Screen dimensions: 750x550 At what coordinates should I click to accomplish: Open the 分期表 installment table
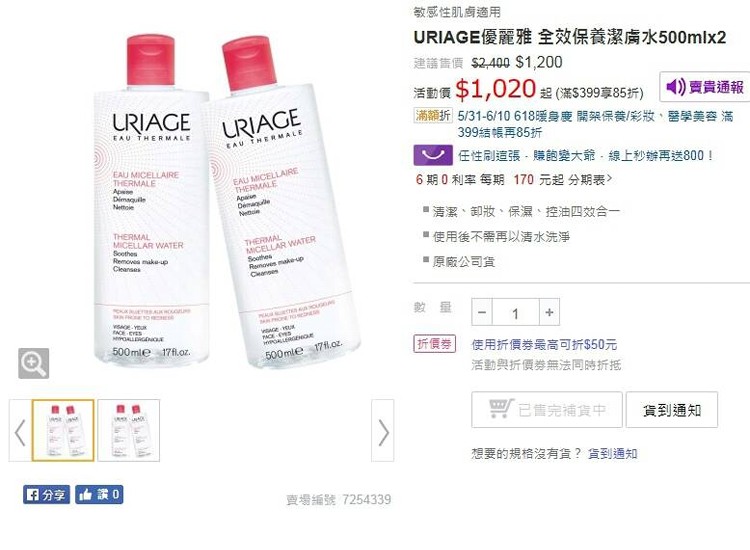pos(590,180)
